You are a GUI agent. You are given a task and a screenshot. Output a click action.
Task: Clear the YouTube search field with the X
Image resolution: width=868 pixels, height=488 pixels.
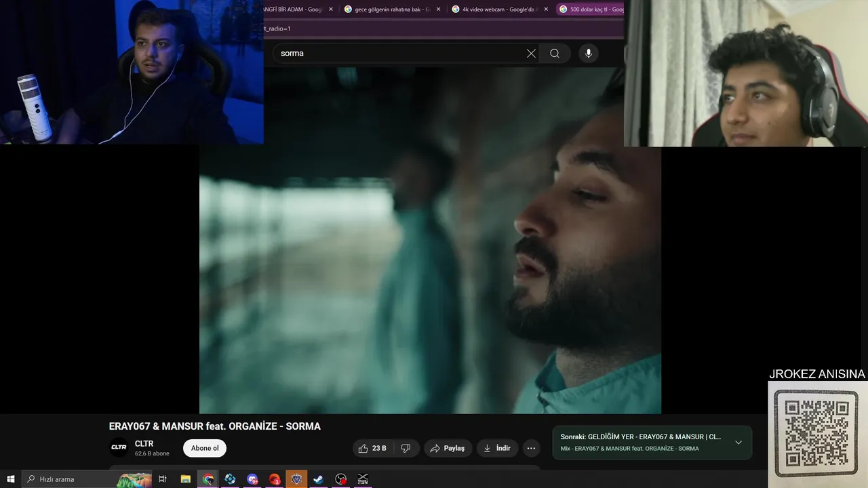pyautogui.click(x=531, y=54)
